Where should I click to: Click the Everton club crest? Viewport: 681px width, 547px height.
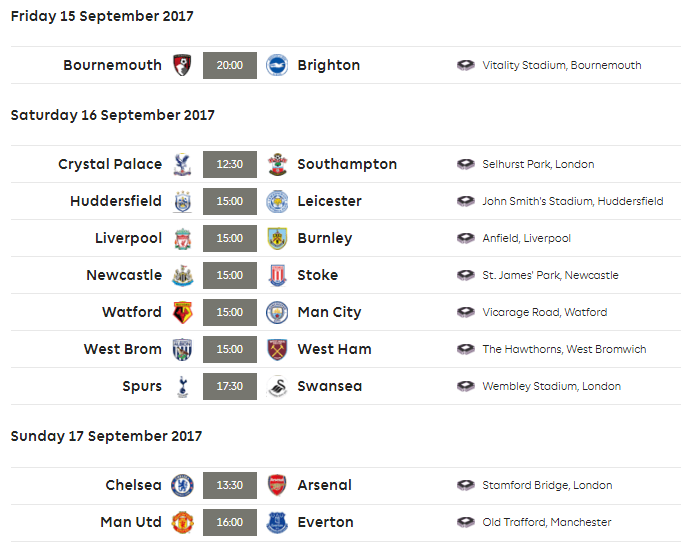click(x=277, y=522)
